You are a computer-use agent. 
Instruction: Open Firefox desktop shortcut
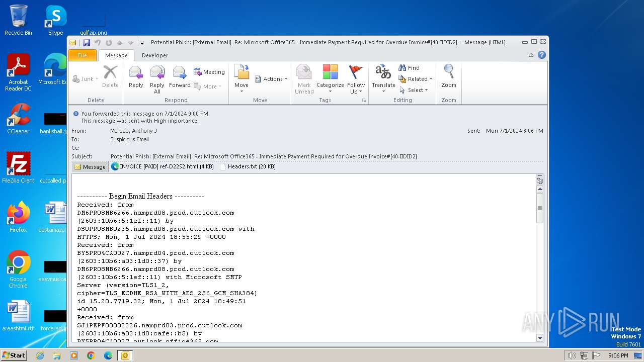coord(18,217)
